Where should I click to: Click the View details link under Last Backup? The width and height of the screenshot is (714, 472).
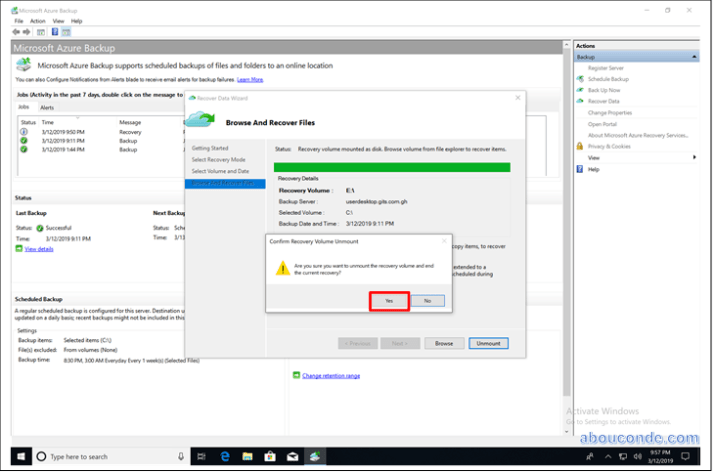[x=40, y=249]
